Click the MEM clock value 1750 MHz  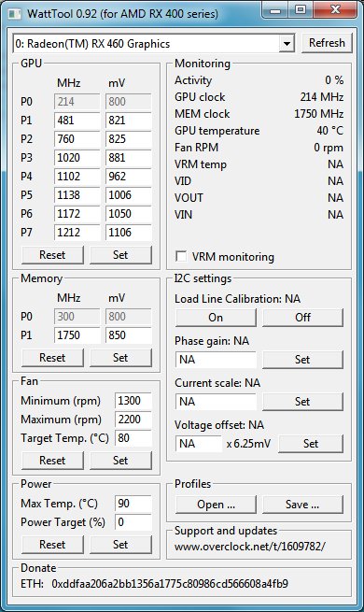(x=319, y=114)
